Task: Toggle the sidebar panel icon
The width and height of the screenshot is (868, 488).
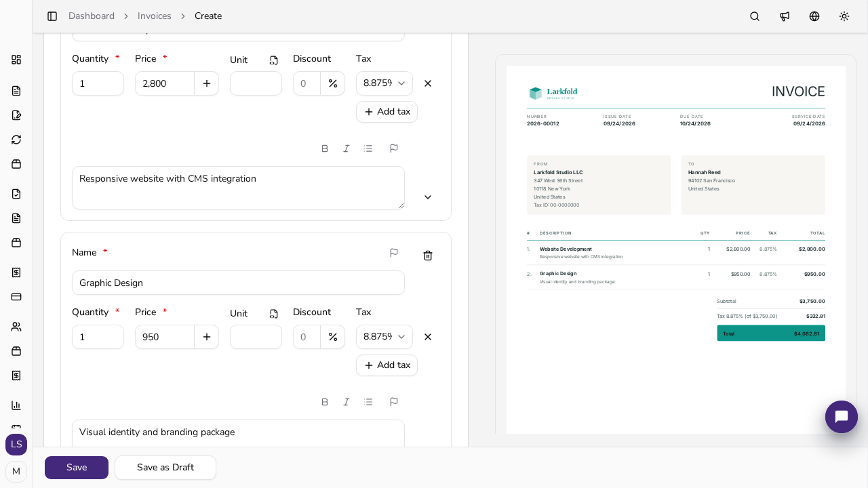Action: pos(52,16)
